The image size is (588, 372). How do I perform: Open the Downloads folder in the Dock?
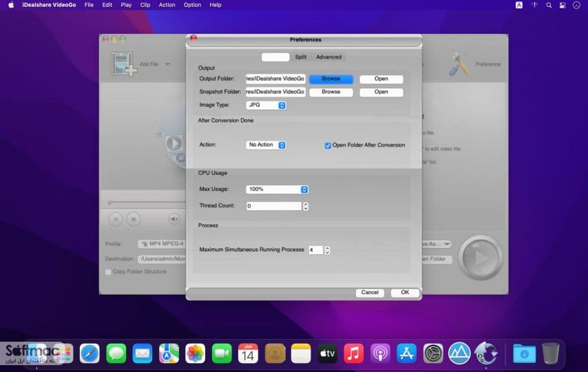524,353
